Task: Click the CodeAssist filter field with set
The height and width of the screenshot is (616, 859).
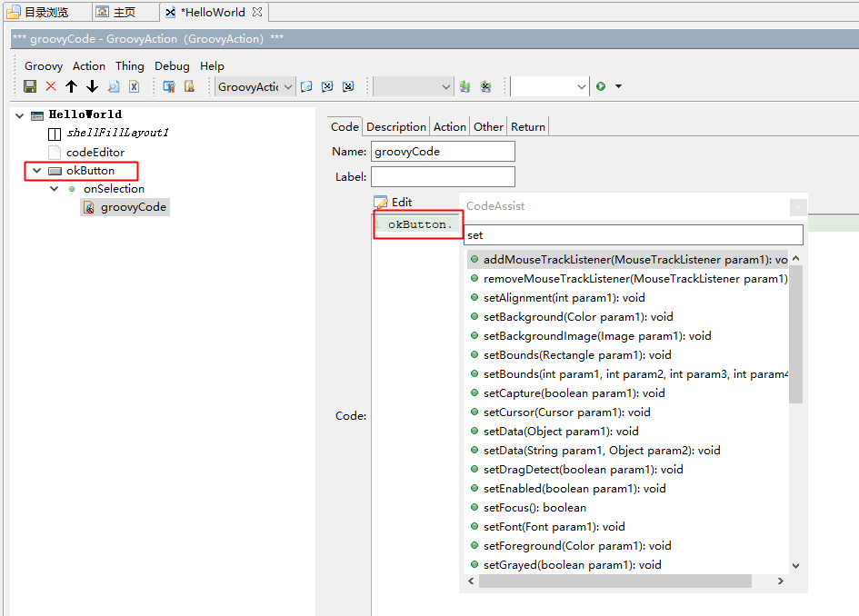Action: (634, 235)
